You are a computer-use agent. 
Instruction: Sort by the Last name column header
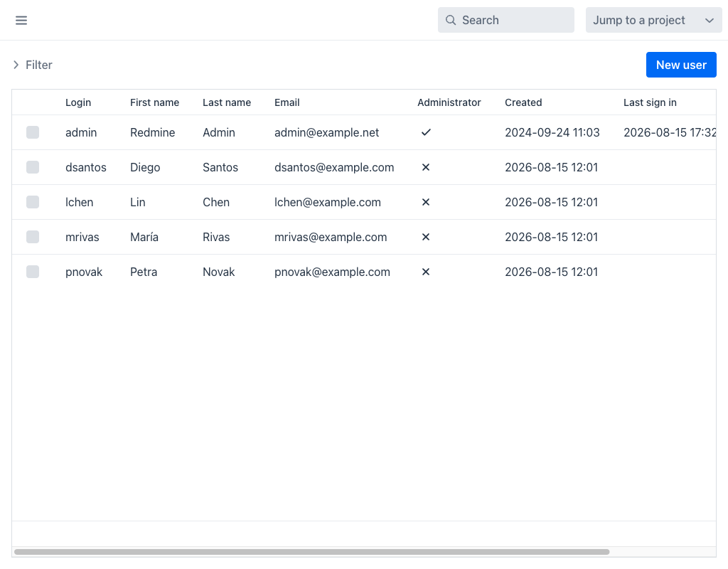(227, 102)
